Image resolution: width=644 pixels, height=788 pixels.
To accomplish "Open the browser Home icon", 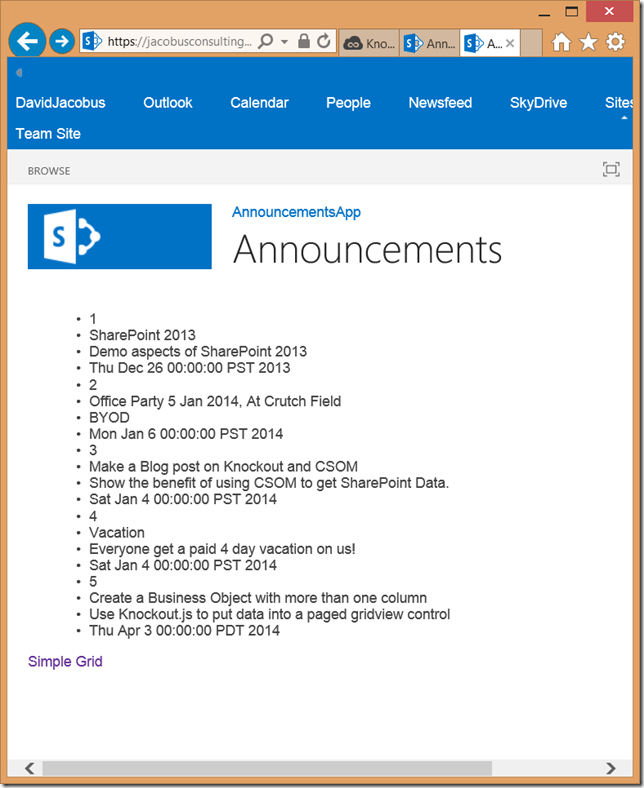I will point(562,42).
